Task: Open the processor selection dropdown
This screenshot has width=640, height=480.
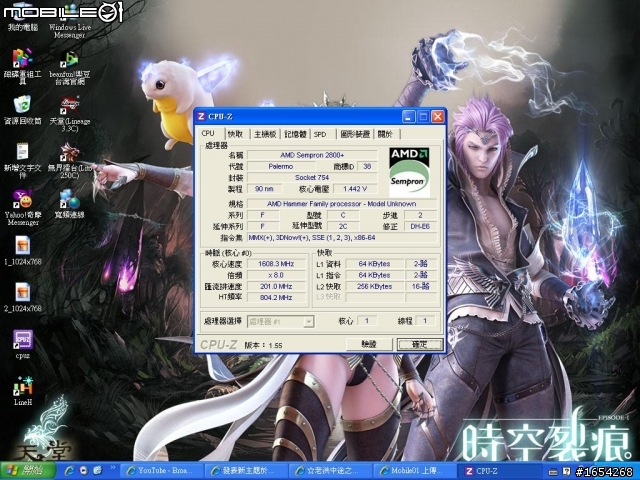Action: point(280,322)
